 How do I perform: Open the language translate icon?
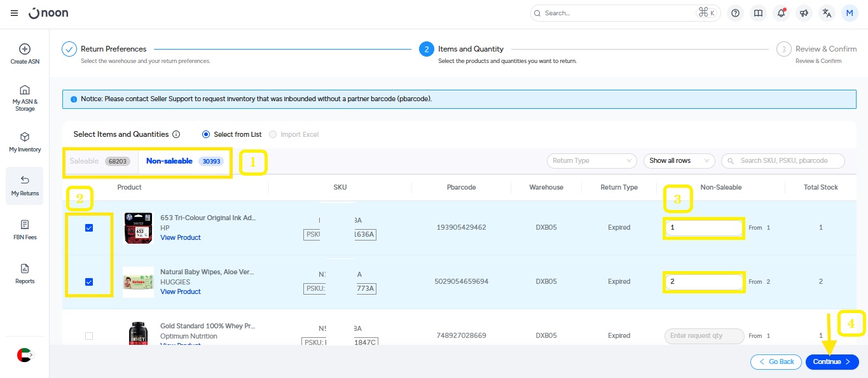pos(826,13)
